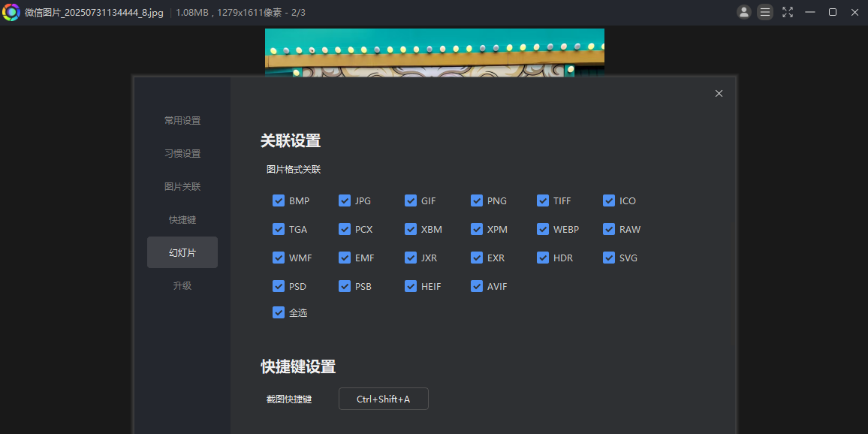Select the 快捷键 sidebar tab
Viewport: 868px width, 434px height.
pyautogui.click(x=182, y=220)
